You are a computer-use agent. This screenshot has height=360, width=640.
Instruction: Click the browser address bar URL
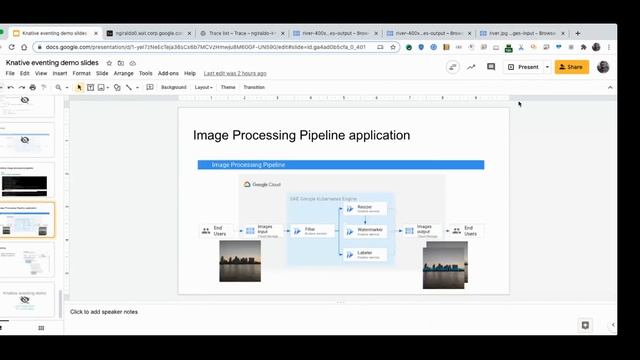click(205, 47)
